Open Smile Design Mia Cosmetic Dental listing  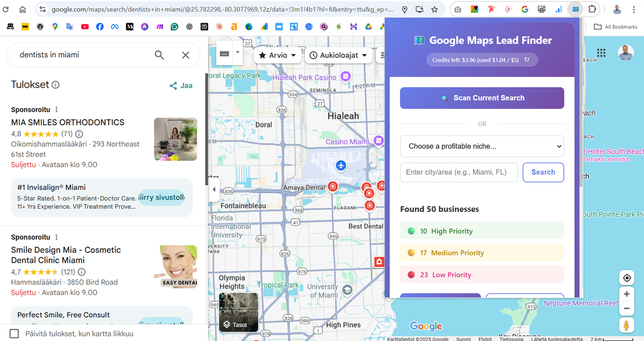[66, 255]
